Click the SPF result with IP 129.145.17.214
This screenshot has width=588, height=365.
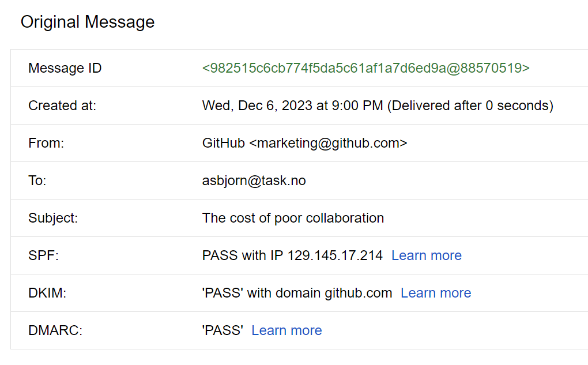292,255
